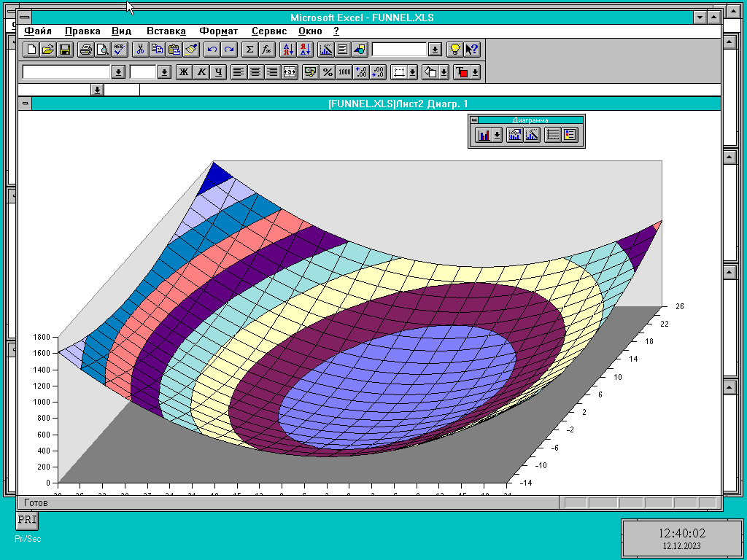This screenshot has height=560, width=747.
Task: Open the Print Preview tool
Action: point(102,50)
